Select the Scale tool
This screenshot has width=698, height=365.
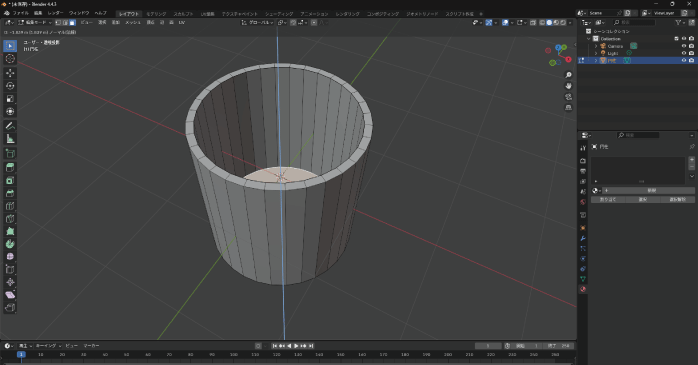tap(10, 98)
